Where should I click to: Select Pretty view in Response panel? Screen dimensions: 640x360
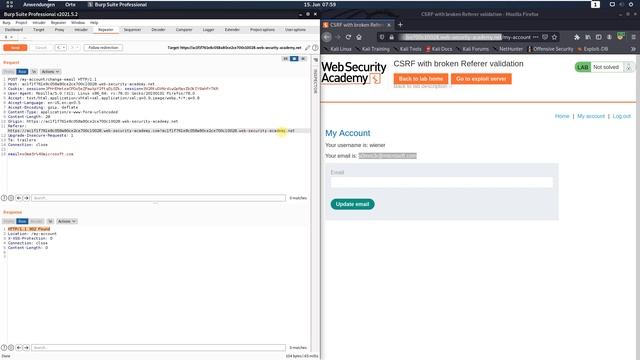click(9, 221)
